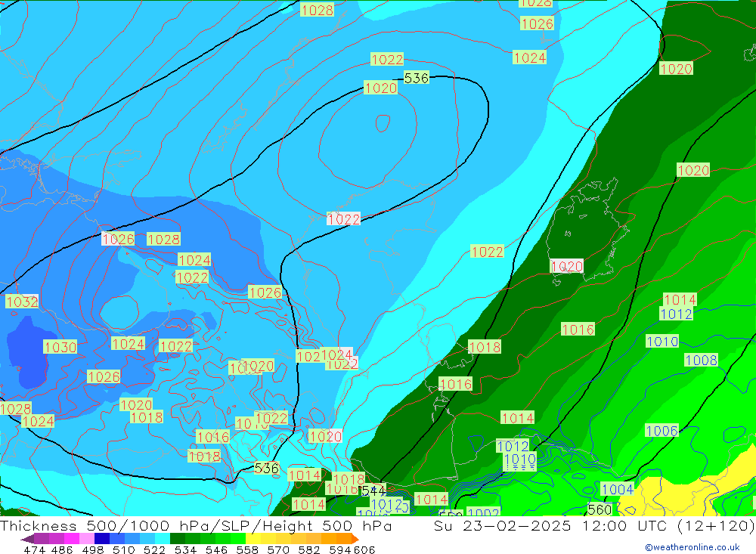The image size is (756, 554).
Task: Click the orange right arrow of the legend
Action: tap(355, 539)
